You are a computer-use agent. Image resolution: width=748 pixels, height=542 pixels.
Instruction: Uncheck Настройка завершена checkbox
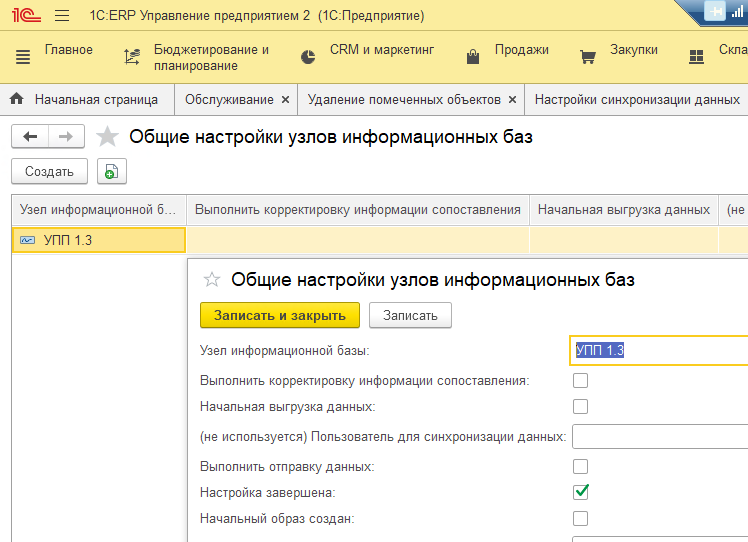(581, 492)
